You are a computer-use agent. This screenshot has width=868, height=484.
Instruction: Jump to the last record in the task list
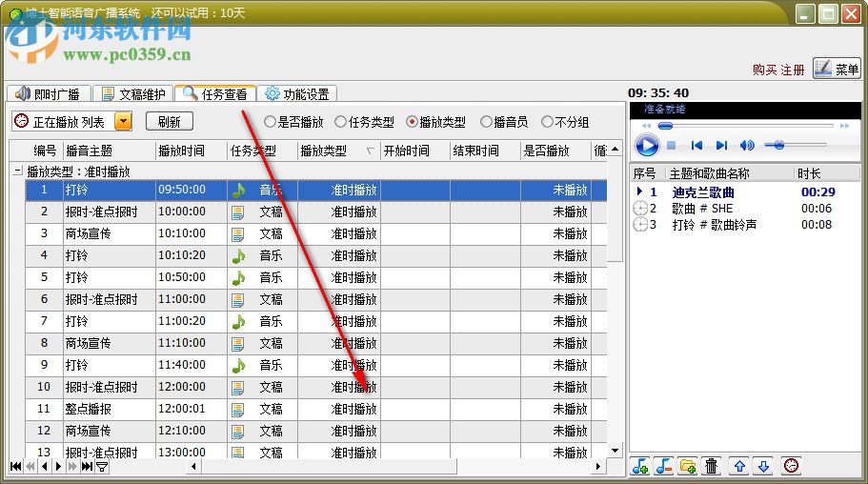87,466
